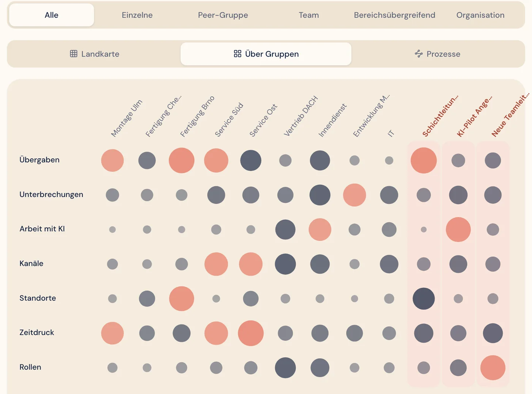Click the Montage Ulm column header

coord(127,118)
